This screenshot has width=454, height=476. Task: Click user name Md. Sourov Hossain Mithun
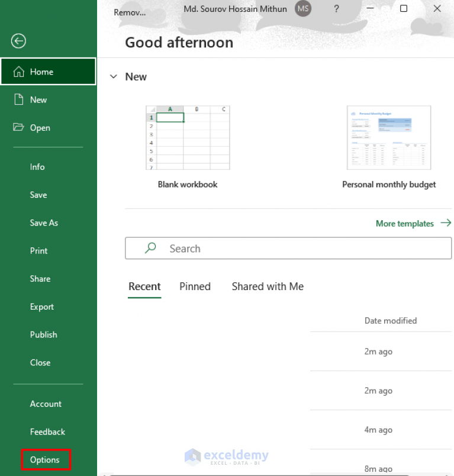click(235, 9)
